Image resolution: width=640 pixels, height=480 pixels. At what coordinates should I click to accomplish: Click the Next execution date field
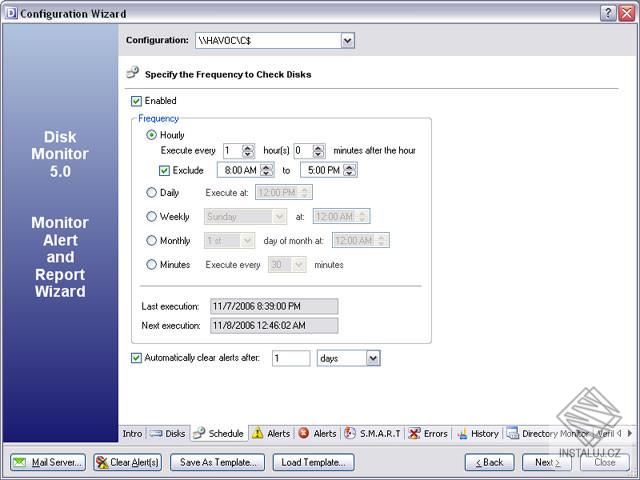(x=274, y=325)
